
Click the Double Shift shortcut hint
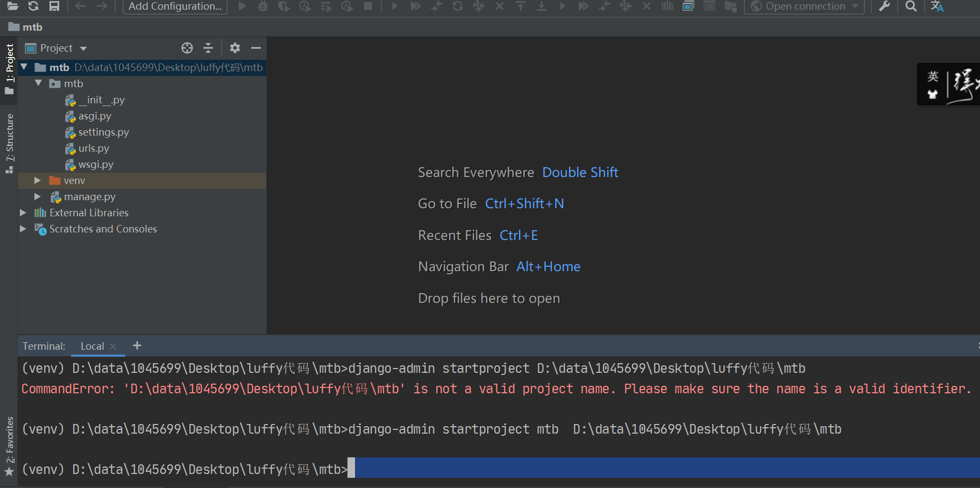coord(580,172)
